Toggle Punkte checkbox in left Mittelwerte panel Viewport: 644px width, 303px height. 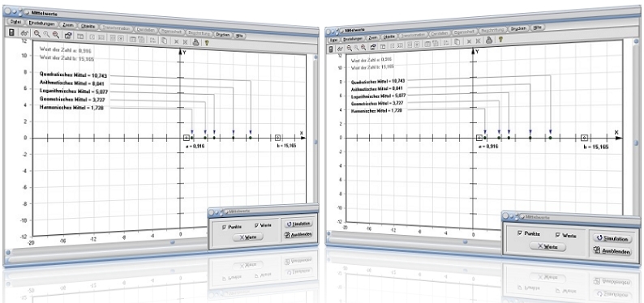224,226
